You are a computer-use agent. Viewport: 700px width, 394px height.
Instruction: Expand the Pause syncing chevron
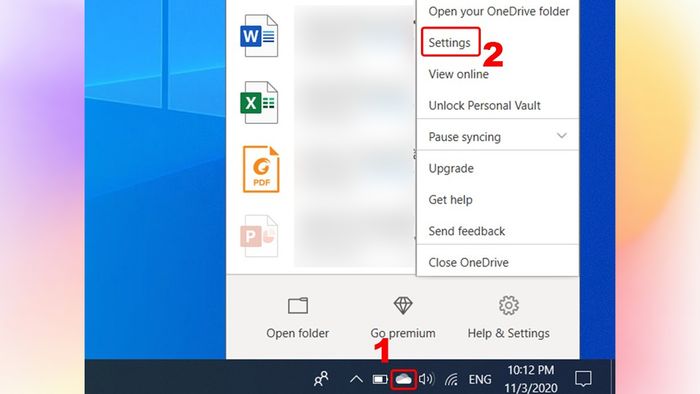click(x=562, y=136)
